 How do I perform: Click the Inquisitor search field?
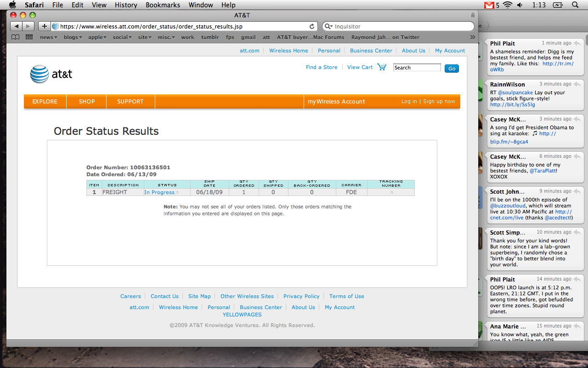pos(398,26)
